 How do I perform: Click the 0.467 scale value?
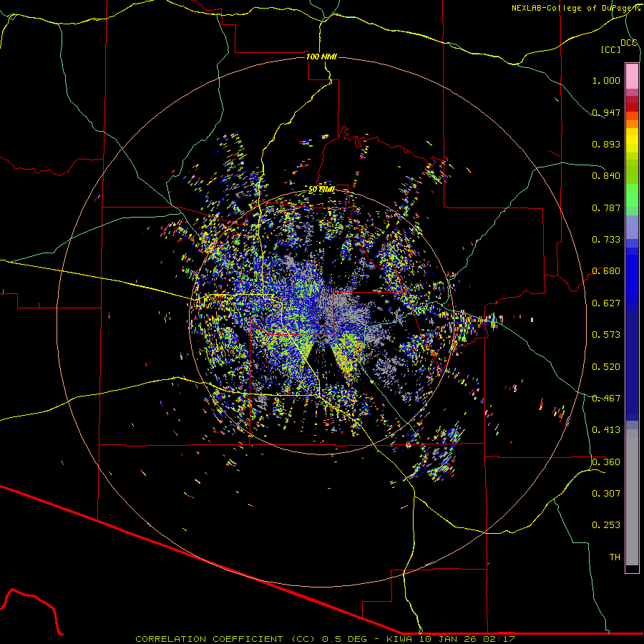tap(606, 399)
